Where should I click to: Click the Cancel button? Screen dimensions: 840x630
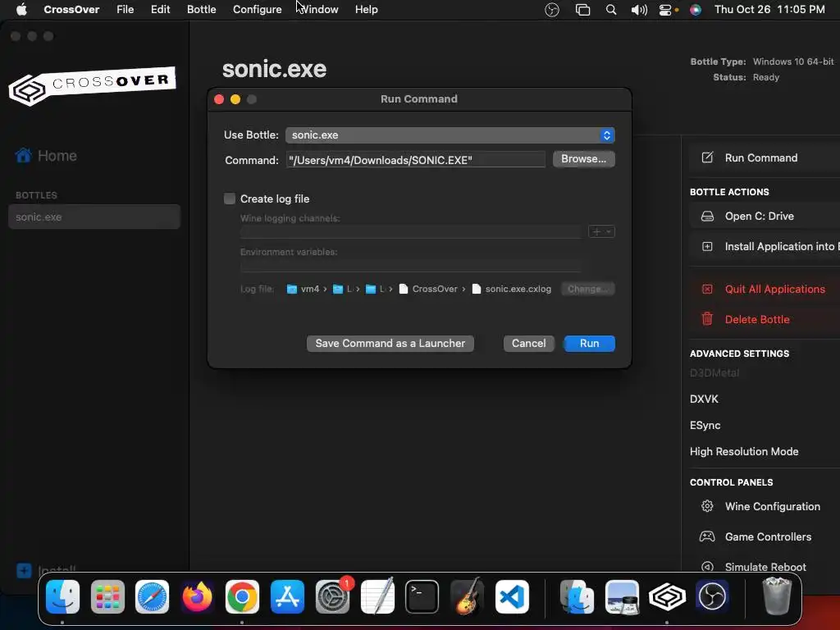[528, 344]
